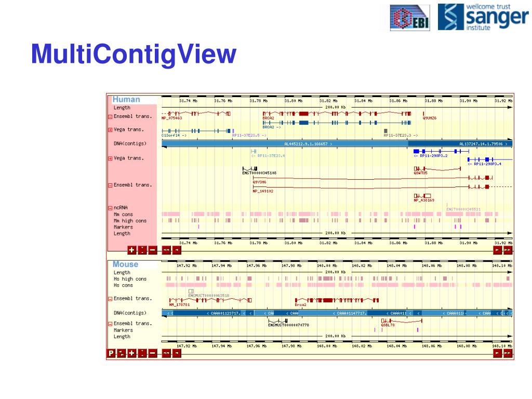Click the Human DNA(contigs) track label
This screenshot has height=399, width=532.
coord(130,143)
